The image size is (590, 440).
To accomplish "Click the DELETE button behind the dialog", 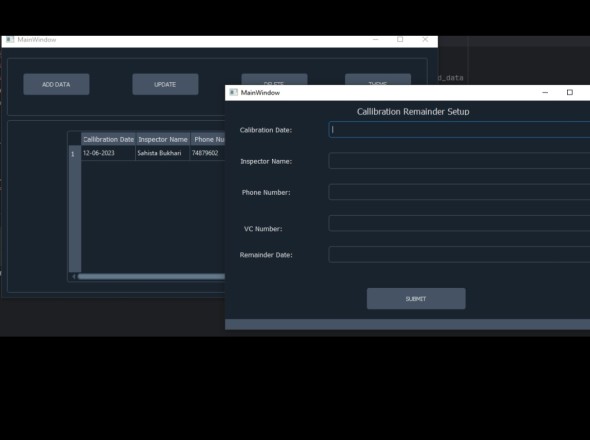I will click(274, 79).
